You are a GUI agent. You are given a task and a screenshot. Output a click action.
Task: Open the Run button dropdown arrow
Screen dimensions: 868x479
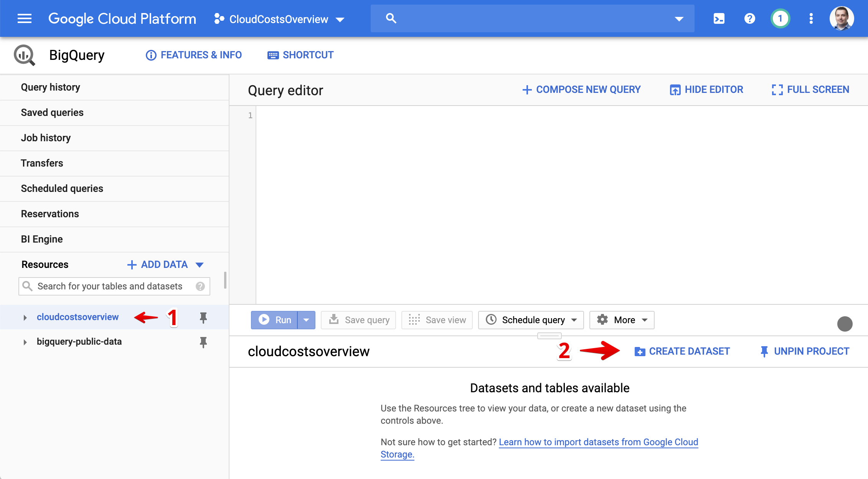pos(306,320)
